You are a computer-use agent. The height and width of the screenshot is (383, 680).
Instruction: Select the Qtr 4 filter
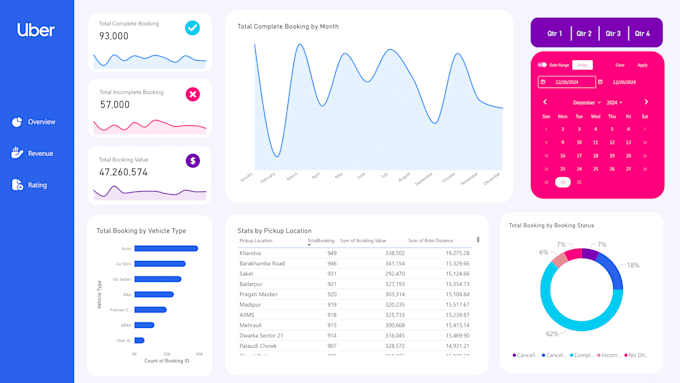pyautogui.click(x=642, y=33)
